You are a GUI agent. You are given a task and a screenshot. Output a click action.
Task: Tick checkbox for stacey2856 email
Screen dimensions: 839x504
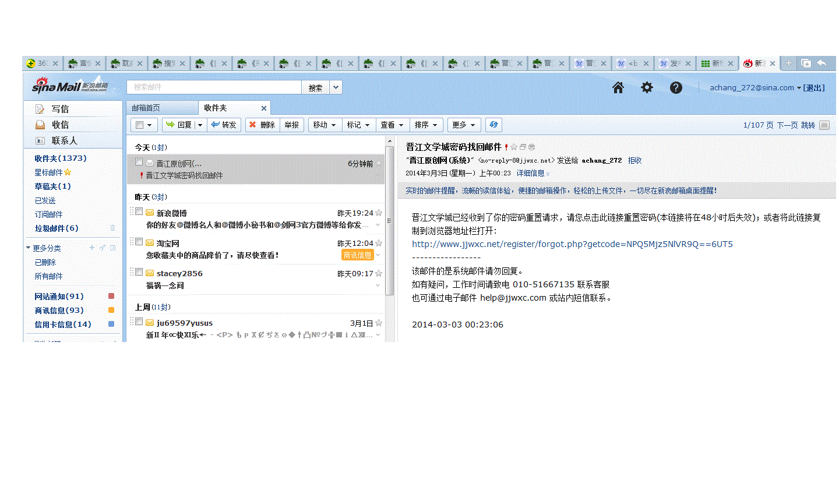pyautogui.click(x=139, y=272)
